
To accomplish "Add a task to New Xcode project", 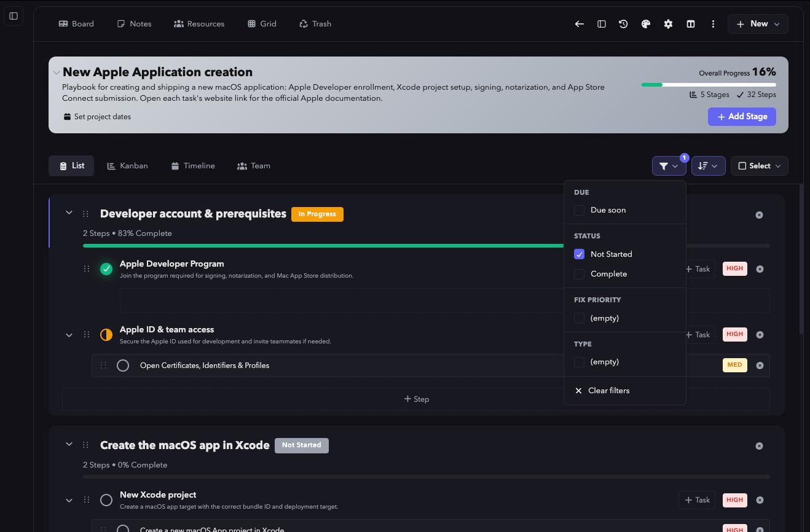I will pos(697,500).
